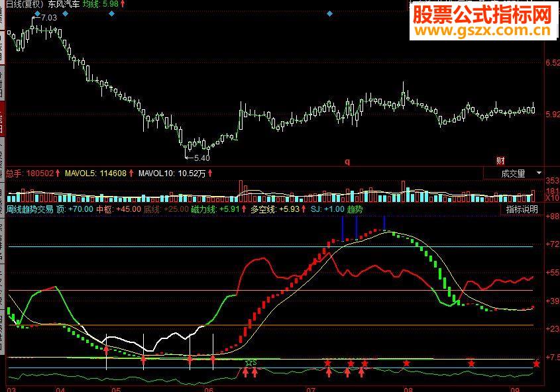Click the +88 indicator axis label
This screenshot has height=392, width=560.
point(553,216)
